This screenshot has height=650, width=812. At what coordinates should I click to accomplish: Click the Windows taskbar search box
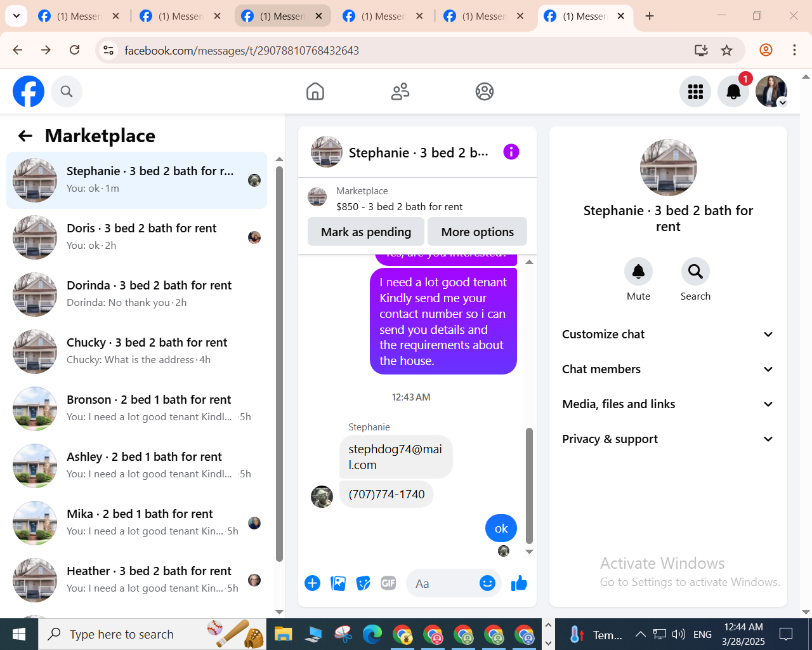[x=152, y=634]
